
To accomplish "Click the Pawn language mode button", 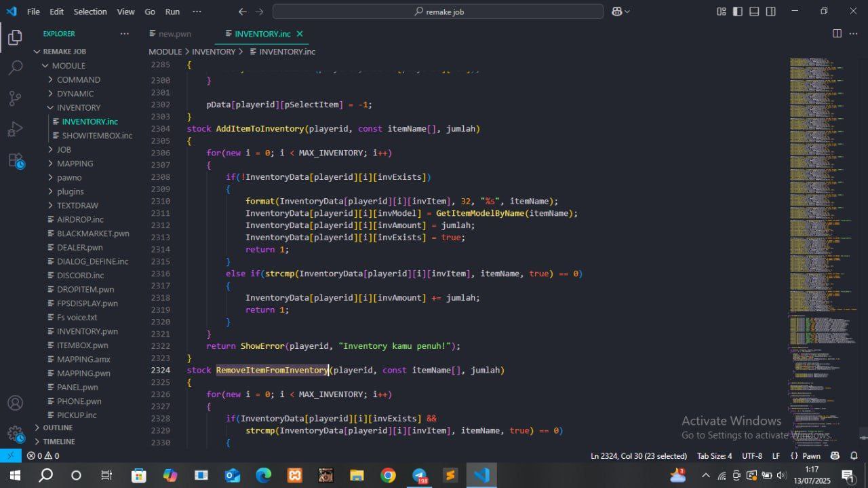I will tap(806, 456).
